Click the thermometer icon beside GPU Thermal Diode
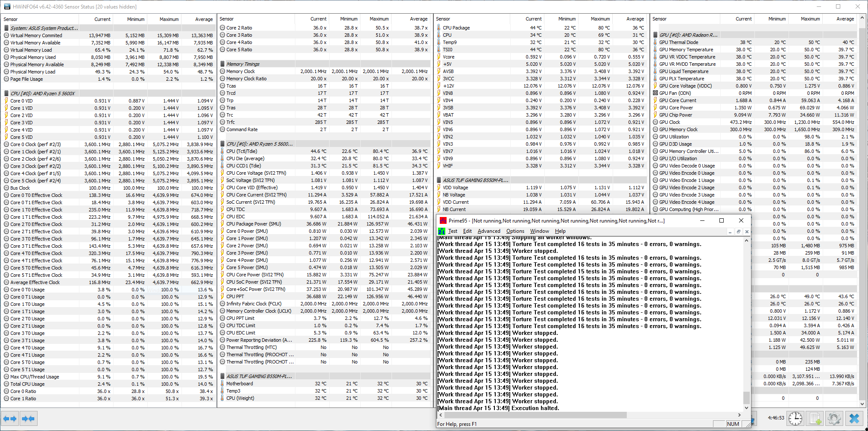This screenshot has height=431, width=868. [x=655, y=42]
